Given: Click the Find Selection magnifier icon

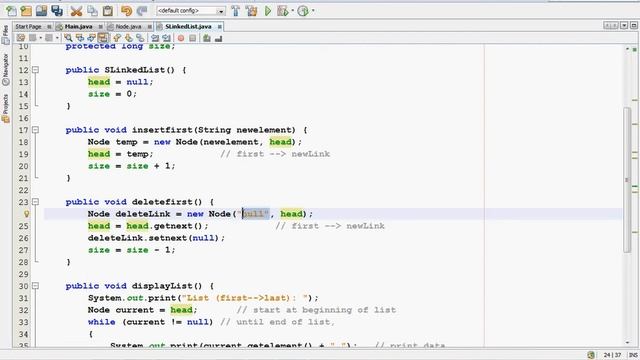Looking at the screenshot, I should pyautogui.click(x=68, y=38).
